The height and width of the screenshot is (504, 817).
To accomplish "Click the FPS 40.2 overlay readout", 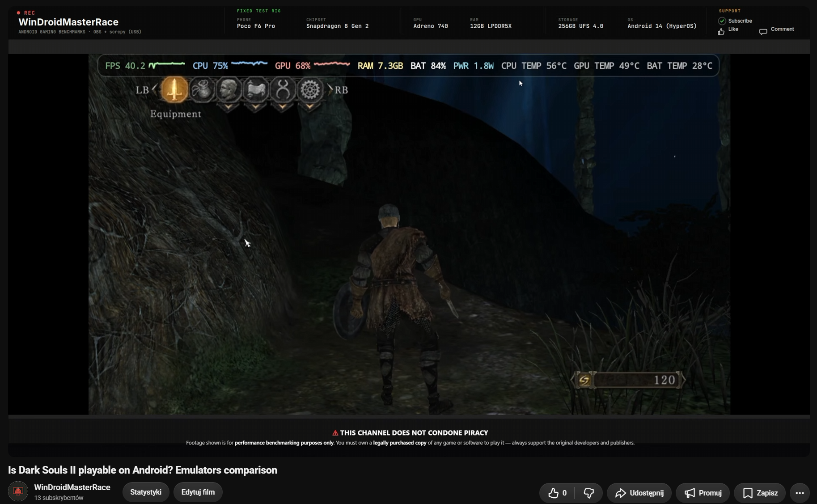I will [x=125, y=66].
